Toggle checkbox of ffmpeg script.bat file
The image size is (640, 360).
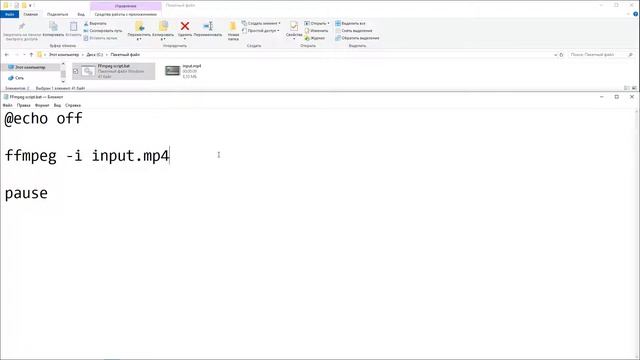[x=76, y=71]
